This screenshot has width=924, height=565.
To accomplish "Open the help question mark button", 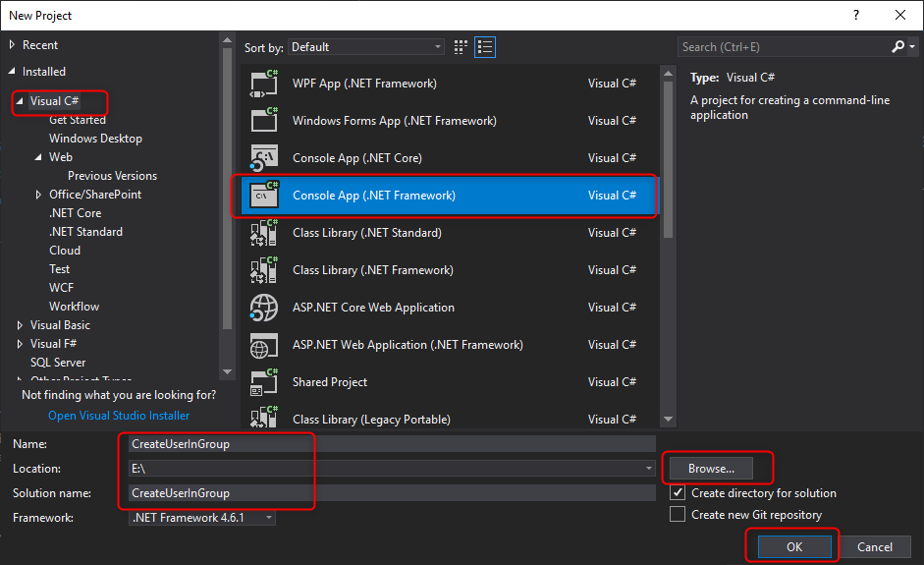I will pyautogui.click(x=856, y=16).
